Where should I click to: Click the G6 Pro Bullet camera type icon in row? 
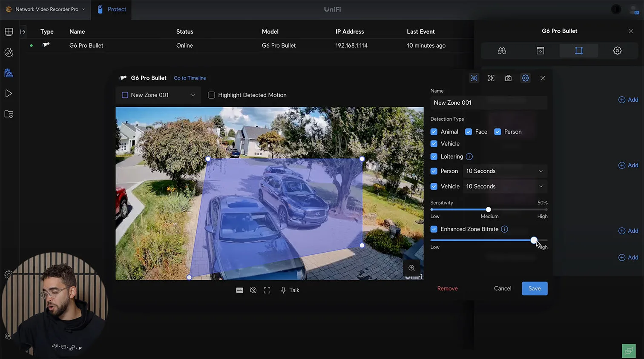click(46, 45)
